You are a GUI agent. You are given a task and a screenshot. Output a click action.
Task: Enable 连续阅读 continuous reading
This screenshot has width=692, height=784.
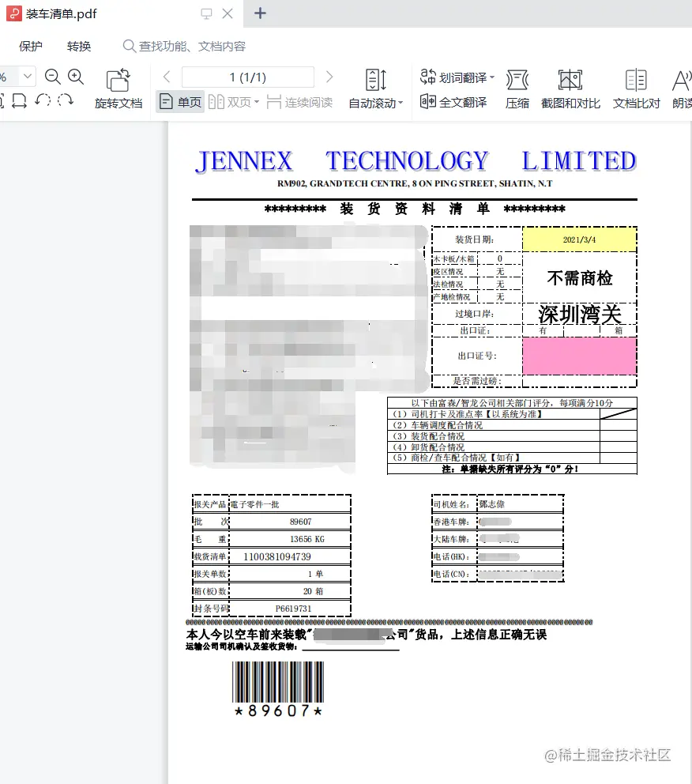point(299,102)
